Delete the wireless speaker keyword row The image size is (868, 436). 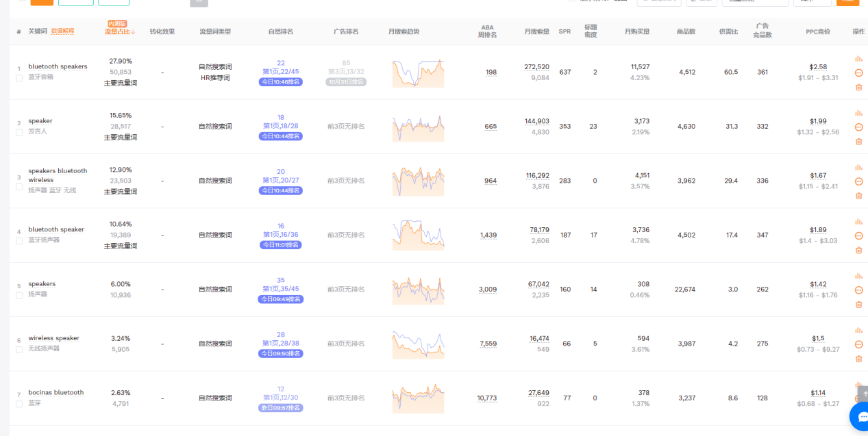[858, 359]
